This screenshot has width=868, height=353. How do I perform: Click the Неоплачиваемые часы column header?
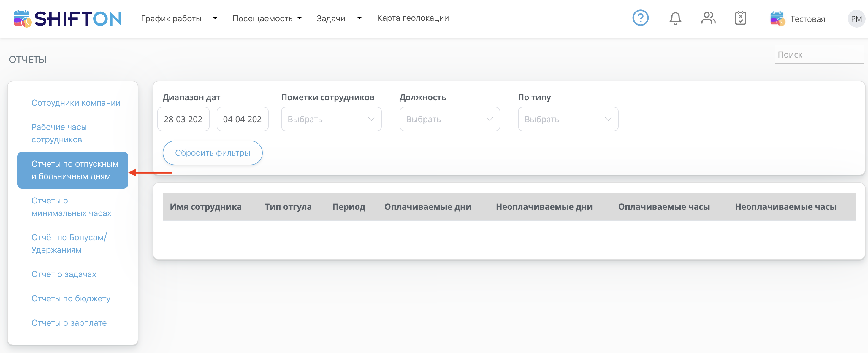pos(785,206)
